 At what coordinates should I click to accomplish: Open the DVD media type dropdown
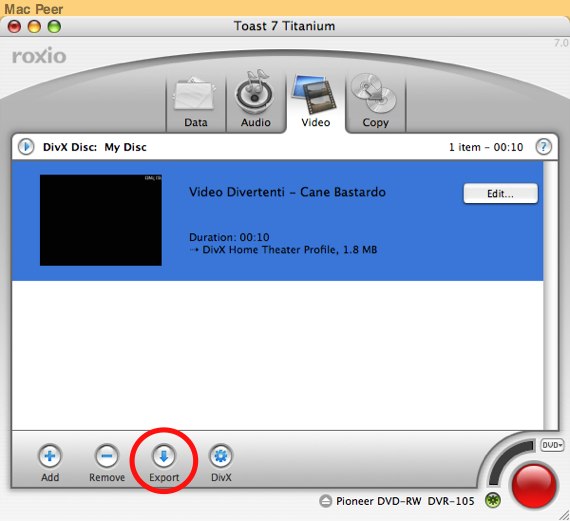tap(552, 445)
